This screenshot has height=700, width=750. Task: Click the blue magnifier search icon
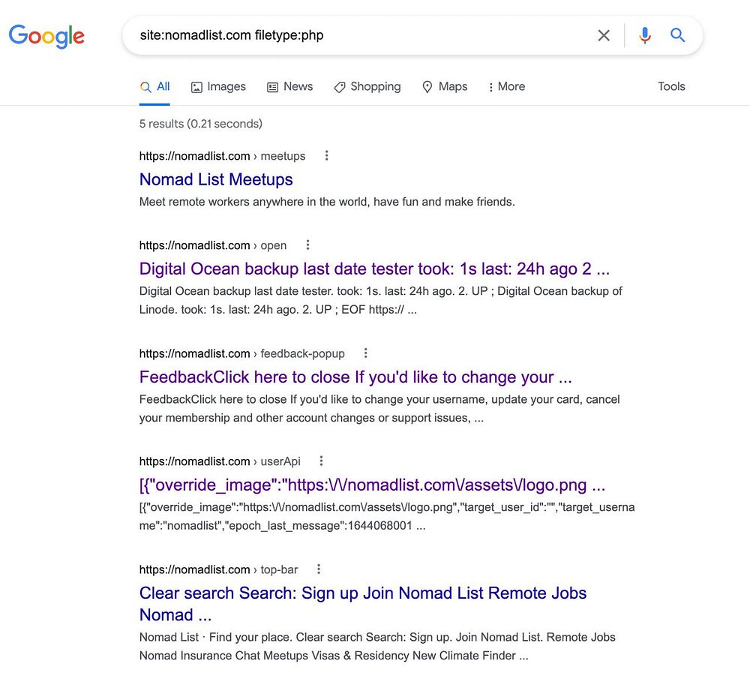tap(678, 35)
